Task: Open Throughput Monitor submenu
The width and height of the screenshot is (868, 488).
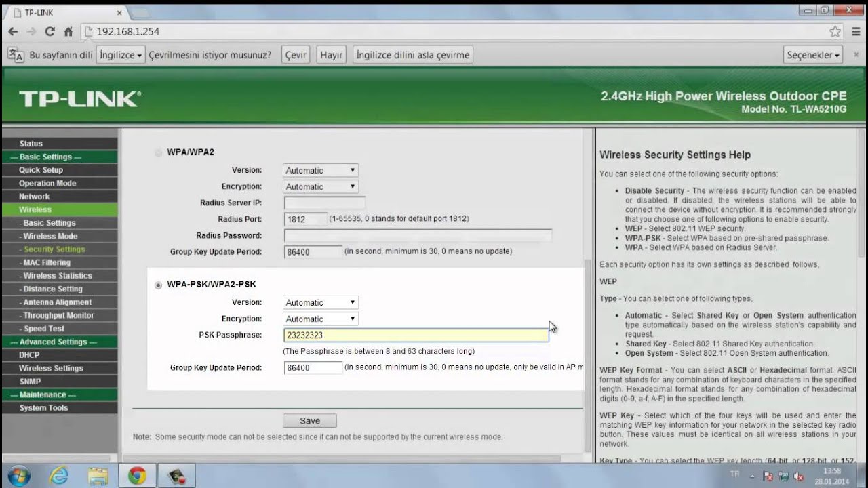Action: (x=60, y=316)
